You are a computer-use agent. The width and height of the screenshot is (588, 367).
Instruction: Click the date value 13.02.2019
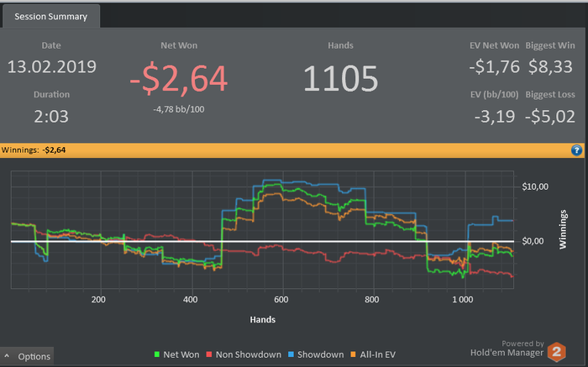click(52, 66)
